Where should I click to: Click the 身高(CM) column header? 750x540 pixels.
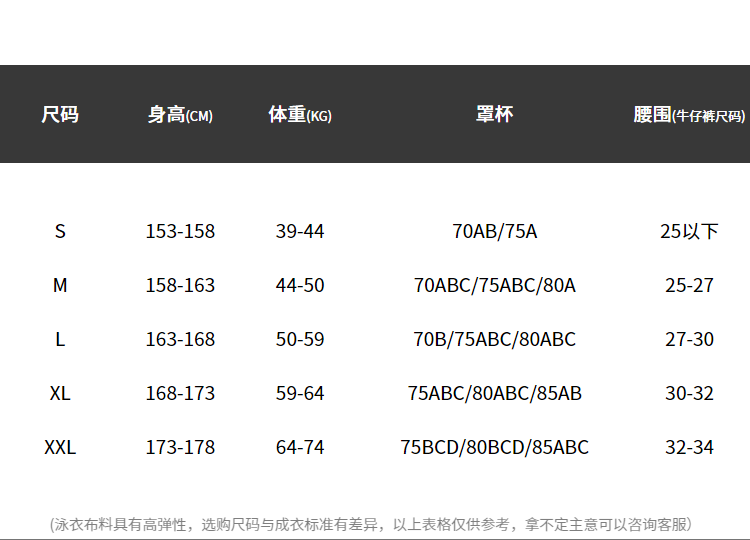click(x=180, y=115)
